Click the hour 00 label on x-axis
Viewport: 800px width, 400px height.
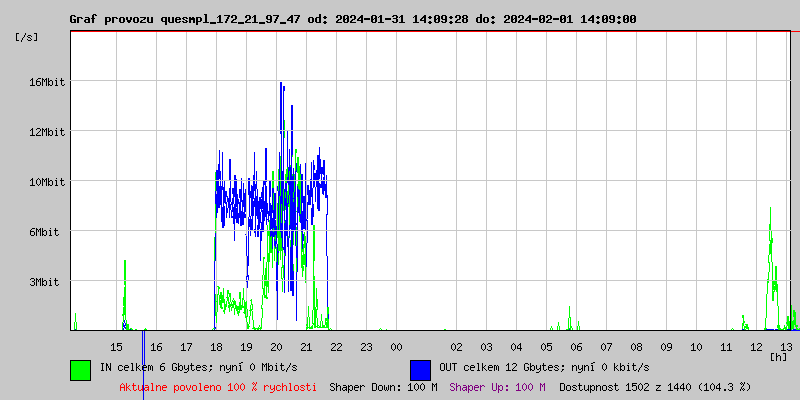click(x=396, y=346)
